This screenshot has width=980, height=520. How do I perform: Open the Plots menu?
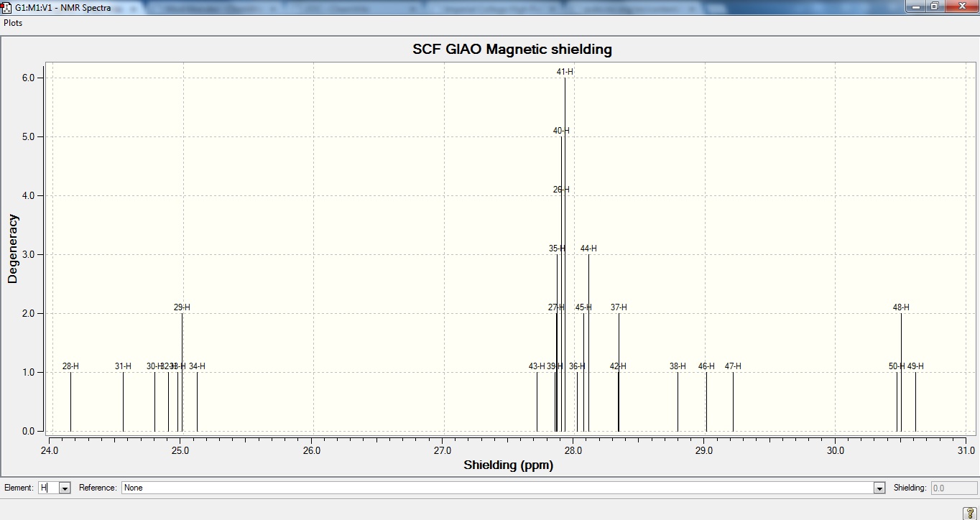pyautogui.click(x=13, y=23)
